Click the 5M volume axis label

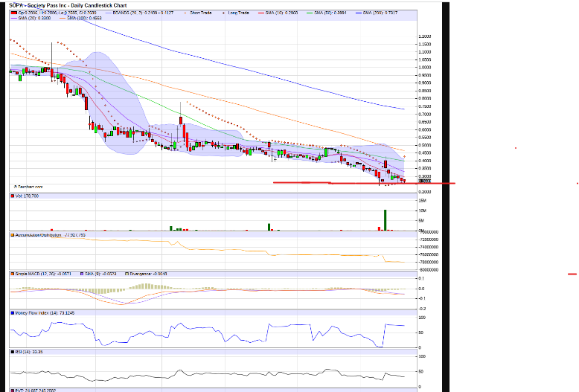[422, 221]
